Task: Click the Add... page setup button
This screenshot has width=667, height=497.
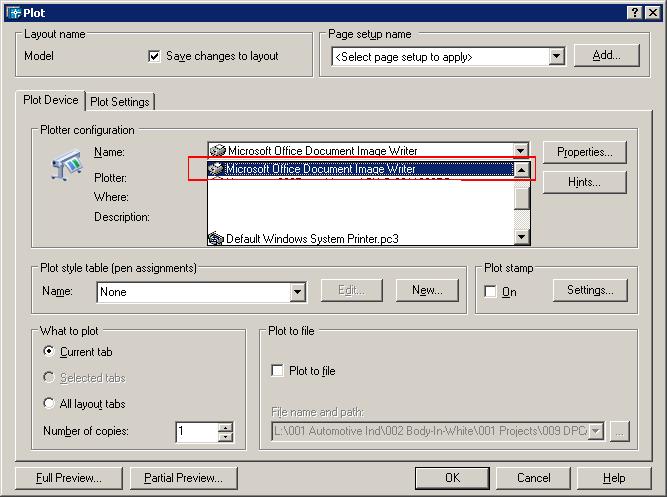Action: [x=607, y=55]
